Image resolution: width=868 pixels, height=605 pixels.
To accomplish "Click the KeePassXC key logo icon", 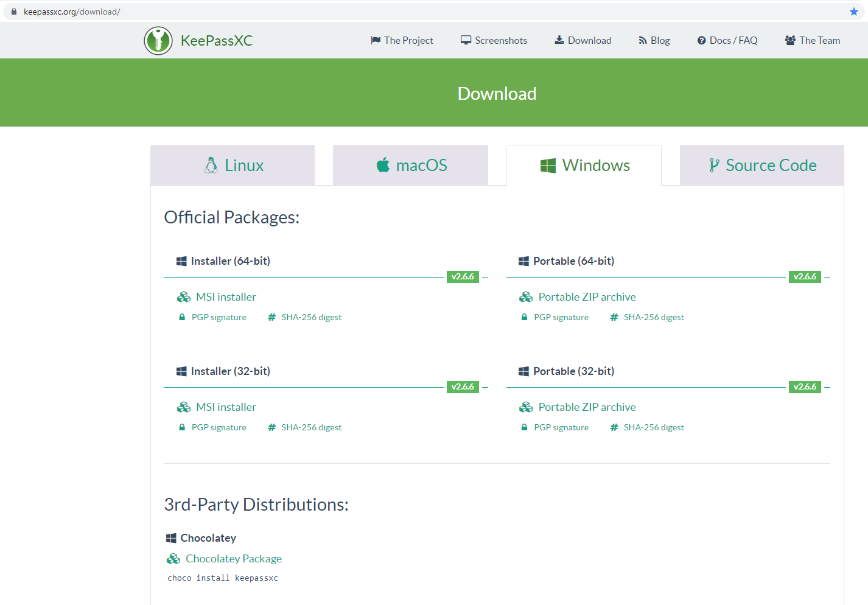I will (x=158, y=41).
